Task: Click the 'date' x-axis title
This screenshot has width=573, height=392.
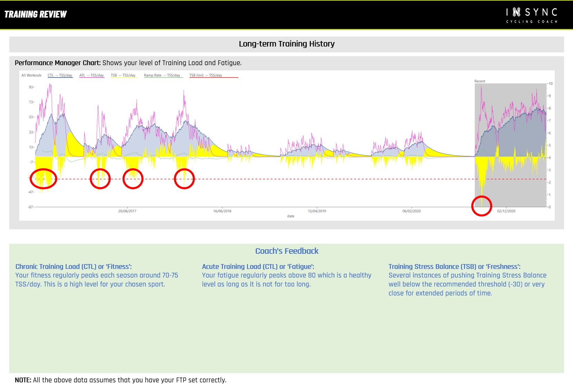Action: click(291, 216)
